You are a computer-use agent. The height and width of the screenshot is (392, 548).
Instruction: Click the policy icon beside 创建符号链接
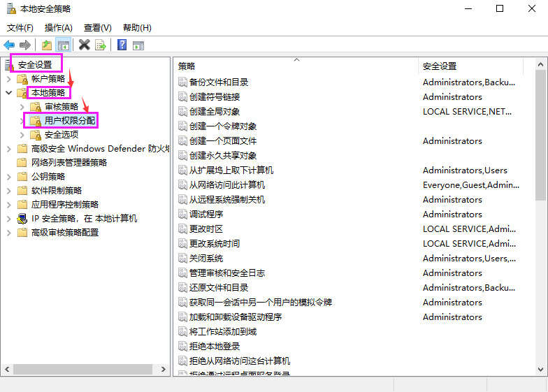(x=182, y=96)
